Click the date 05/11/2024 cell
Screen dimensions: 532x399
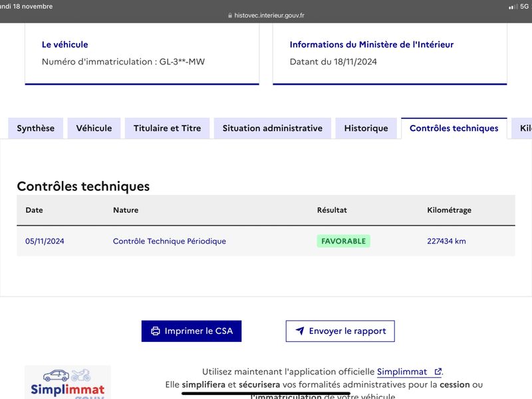(x=45, y=241)
